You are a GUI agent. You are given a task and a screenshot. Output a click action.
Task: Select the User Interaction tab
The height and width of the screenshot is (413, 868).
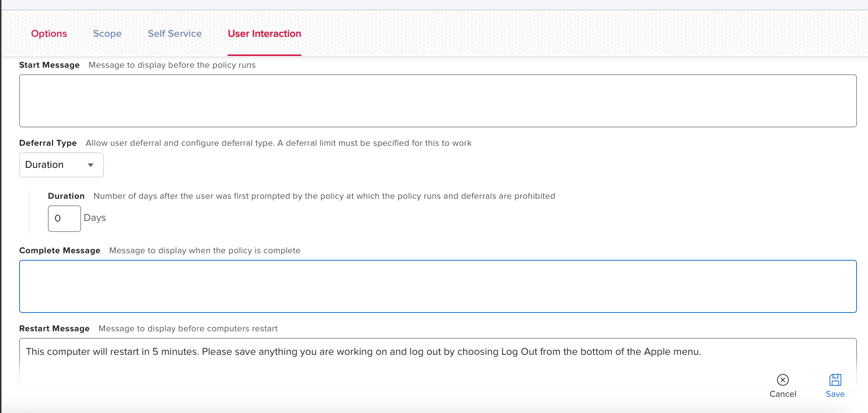pos(265,33)
